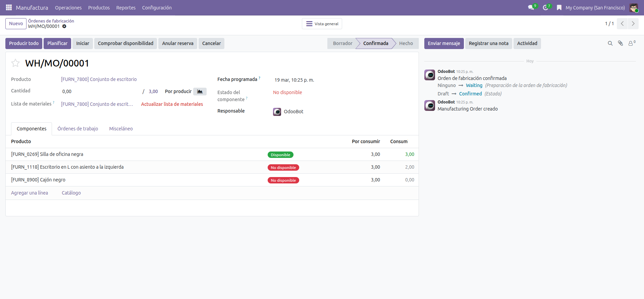Select Borrador stage in status bar
This screenshot has width=644, height=299.
coord(342,43)
